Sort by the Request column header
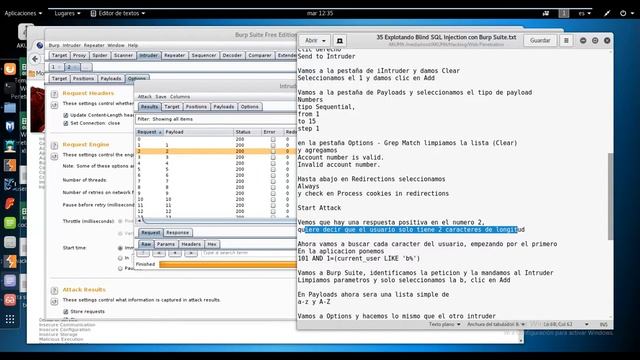640x360 pixels. (x=149, y=132)
